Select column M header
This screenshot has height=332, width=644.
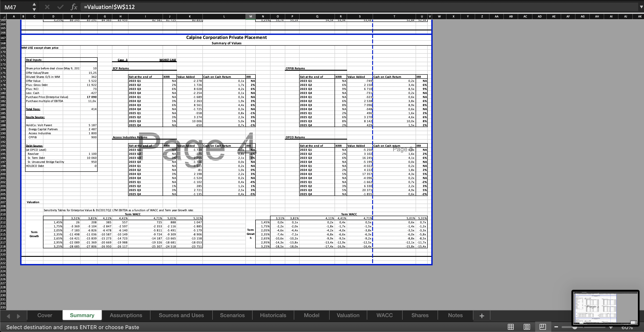pos(251,17)
